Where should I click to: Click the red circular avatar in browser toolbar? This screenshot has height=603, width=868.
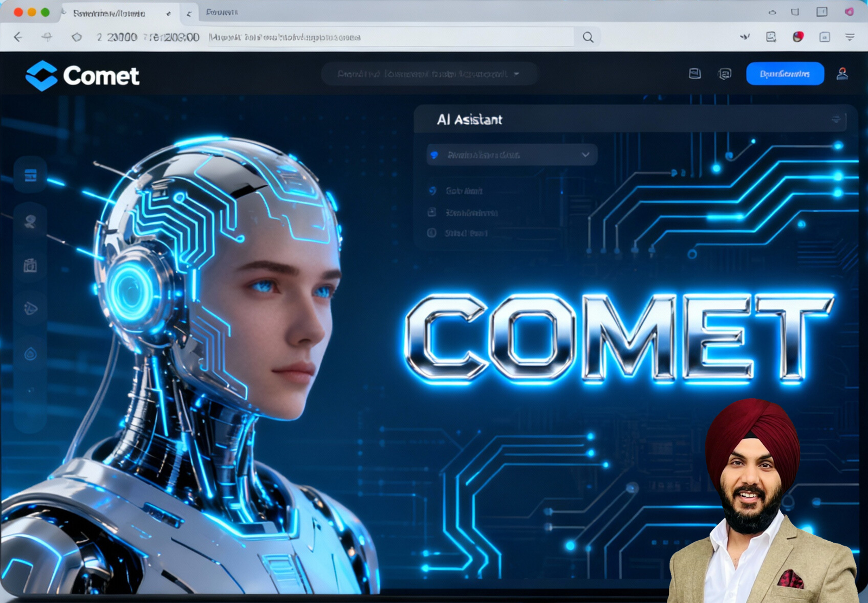click(x=797, y=37)
